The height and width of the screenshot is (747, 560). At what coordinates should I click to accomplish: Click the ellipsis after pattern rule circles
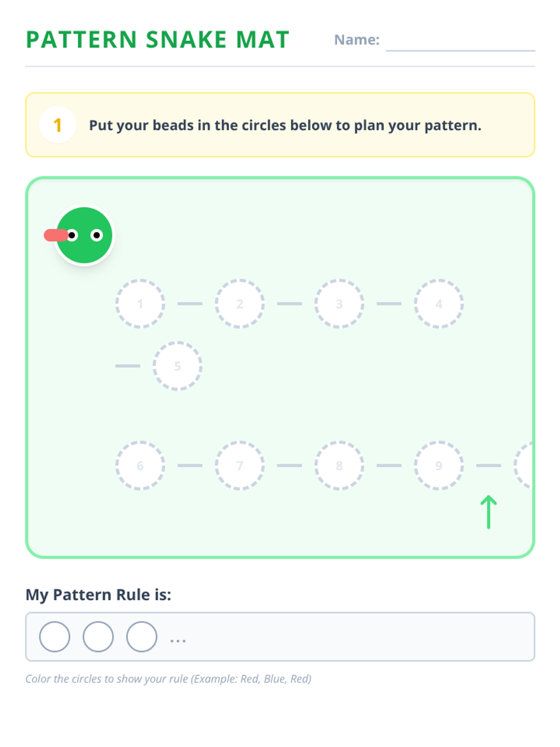[178, 641]
